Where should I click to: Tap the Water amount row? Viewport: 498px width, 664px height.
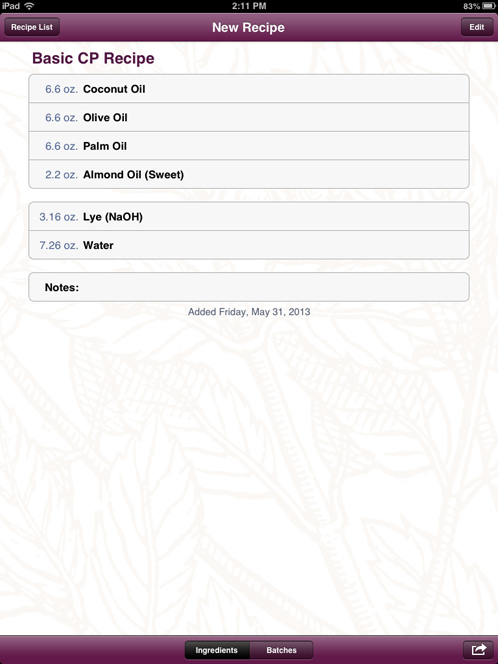coord(249,245)
